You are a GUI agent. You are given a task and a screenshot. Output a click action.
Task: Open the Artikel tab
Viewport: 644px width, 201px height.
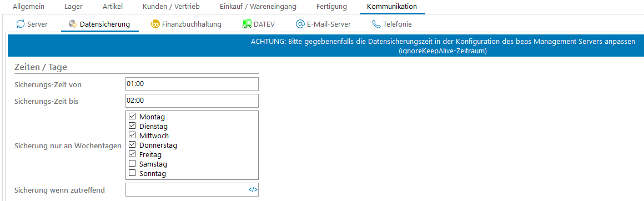tap(112, 7)
